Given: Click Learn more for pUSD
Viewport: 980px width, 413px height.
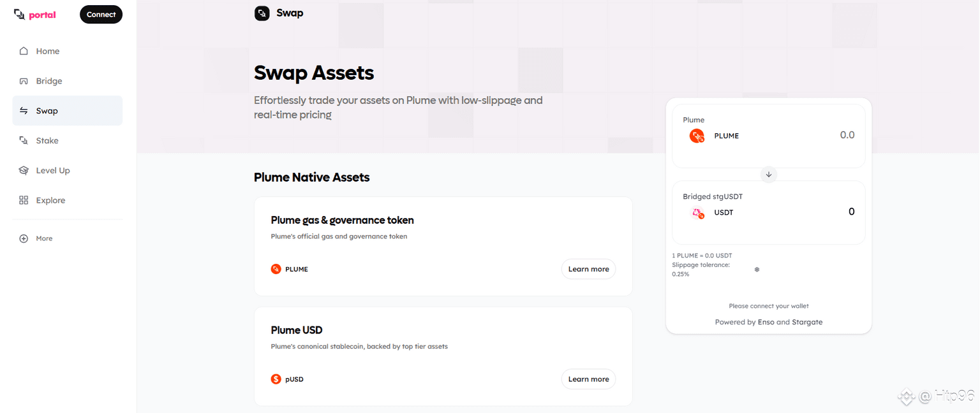Looking at the screenshot, I should 588,379.
